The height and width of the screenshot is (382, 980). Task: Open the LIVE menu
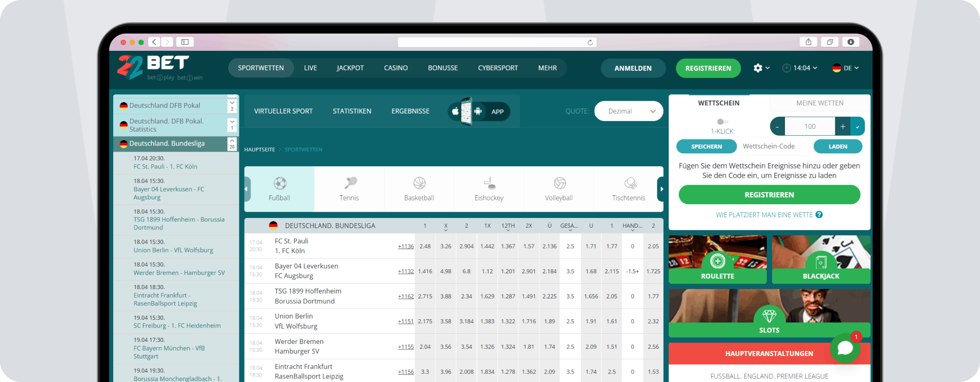click(x=310, y=68)
